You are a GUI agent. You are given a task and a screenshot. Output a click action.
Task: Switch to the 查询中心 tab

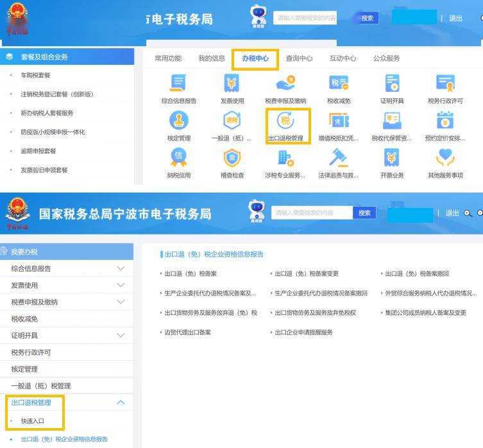point(299,58)
